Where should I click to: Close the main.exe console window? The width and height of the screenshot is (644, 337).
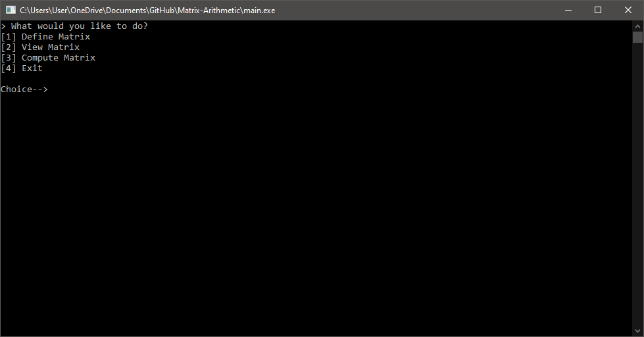coord(628,10)
